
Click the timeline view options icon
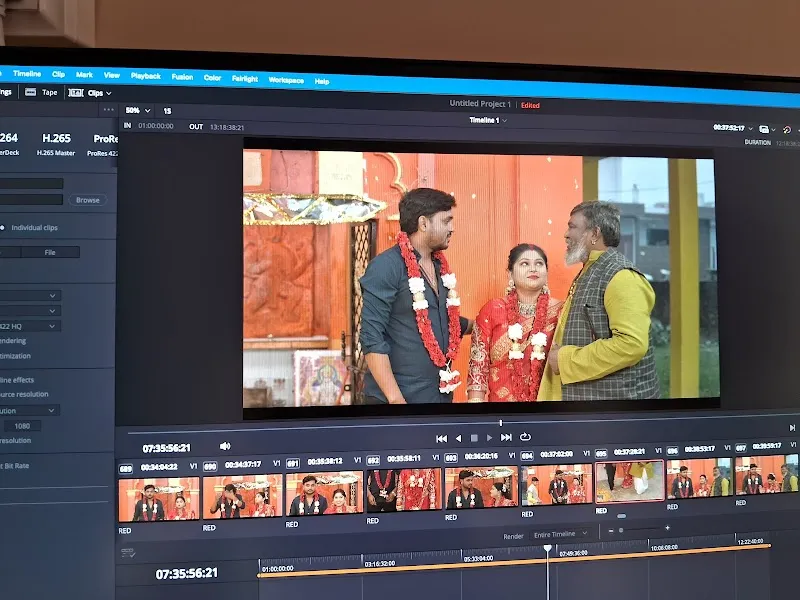(x=128, y=553)
